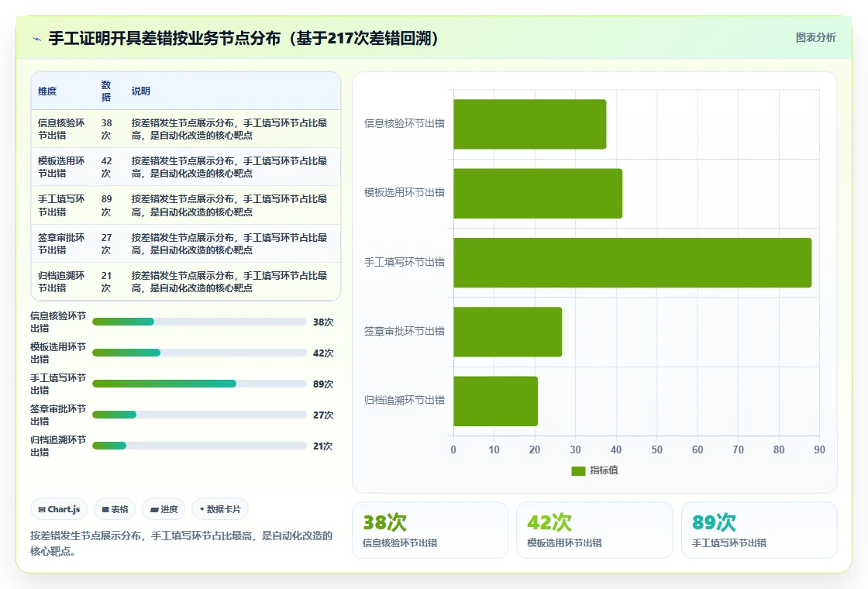Select the 表格 tag chip
868x589 pixels.
coord(115,509)
